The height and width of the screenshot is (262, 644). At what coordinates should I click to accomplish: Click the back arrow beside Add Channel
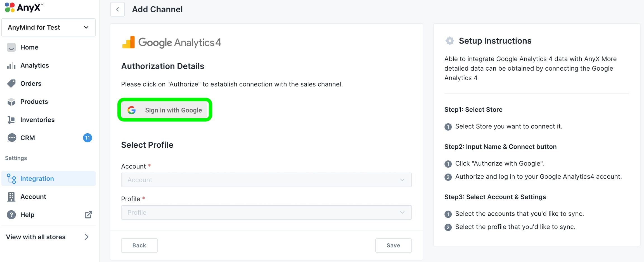[117, 9]
